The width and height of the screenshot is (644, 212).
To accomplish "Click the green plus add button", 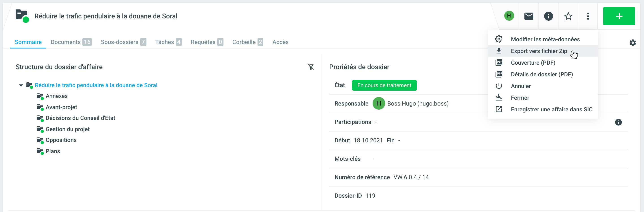I will [x=619, y=16].
